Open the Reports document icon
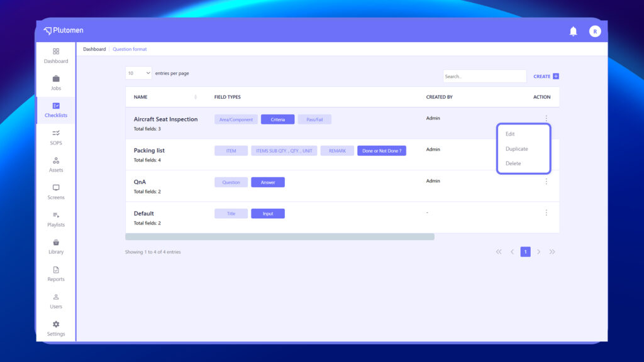This screenshot has height=362, width=644. [x=56, y=270]
